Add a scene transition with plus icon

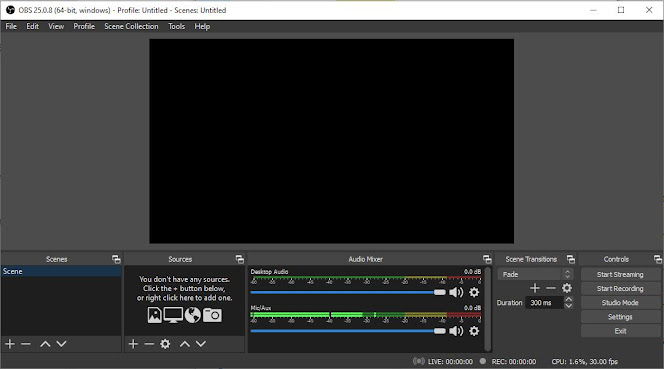point(535,288)
